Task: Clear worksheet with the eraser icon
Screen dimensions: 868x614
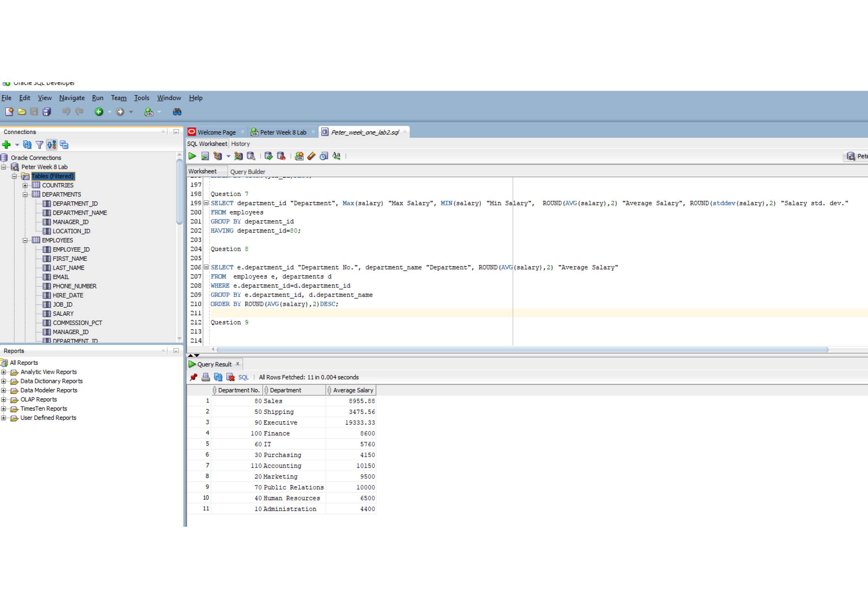Action: click(311, 156)
